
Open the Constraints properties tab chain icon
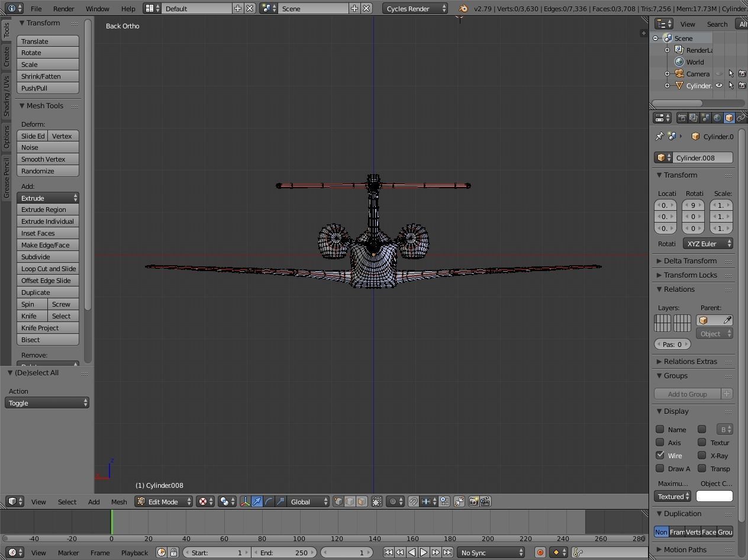(x=741, y=118)
